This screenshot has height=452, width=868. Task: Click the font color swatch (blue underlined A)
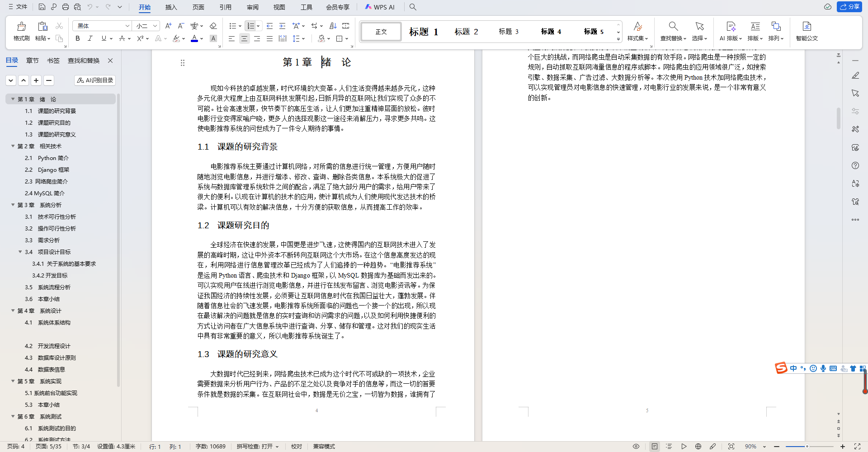click(194, 39)
